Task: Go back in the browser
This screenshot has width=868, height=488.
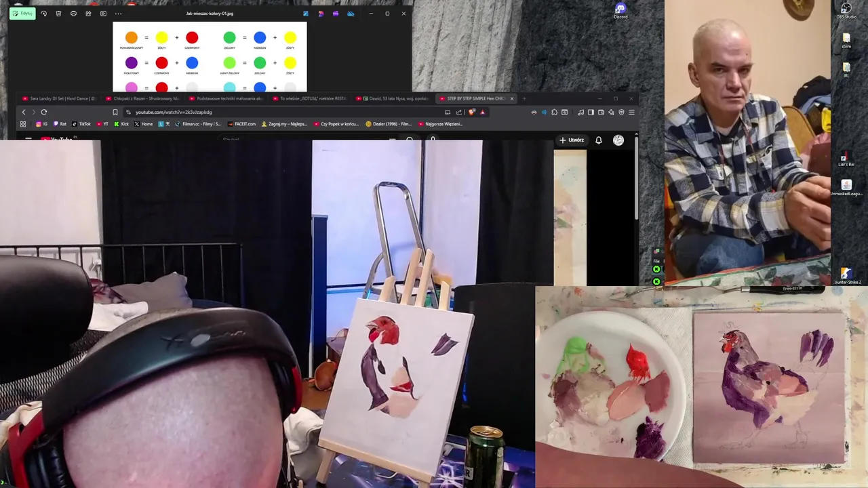Action: pos(24,113)
